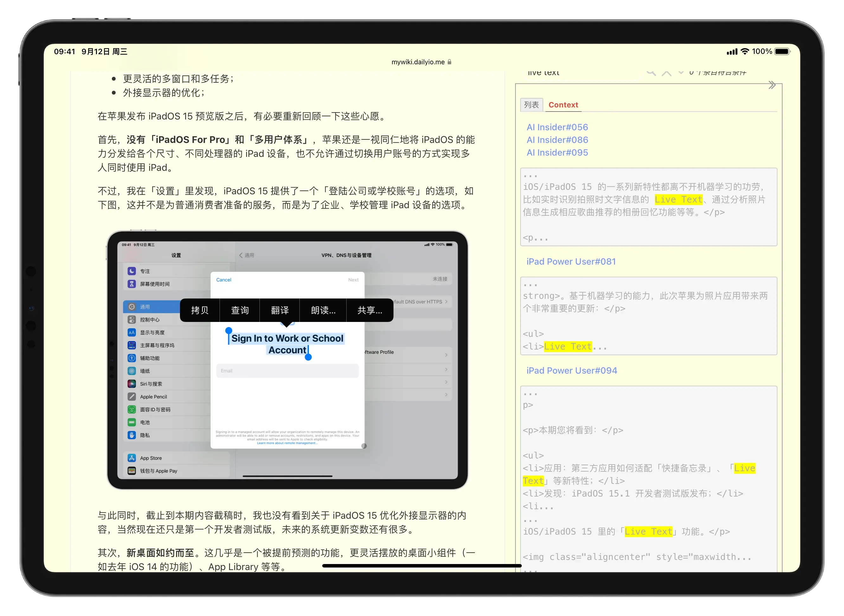Tap the green 电池 battery icon
This screenshot has height=616, width=844.
131,422
